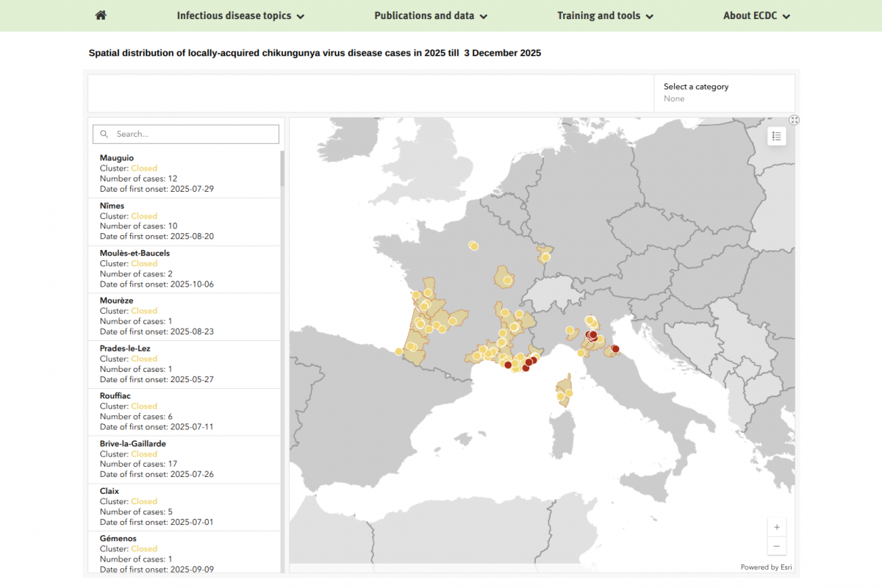The image size is (882, 588).
Task: Click the magnifier icon in the search box
Action: pos(105,133)
